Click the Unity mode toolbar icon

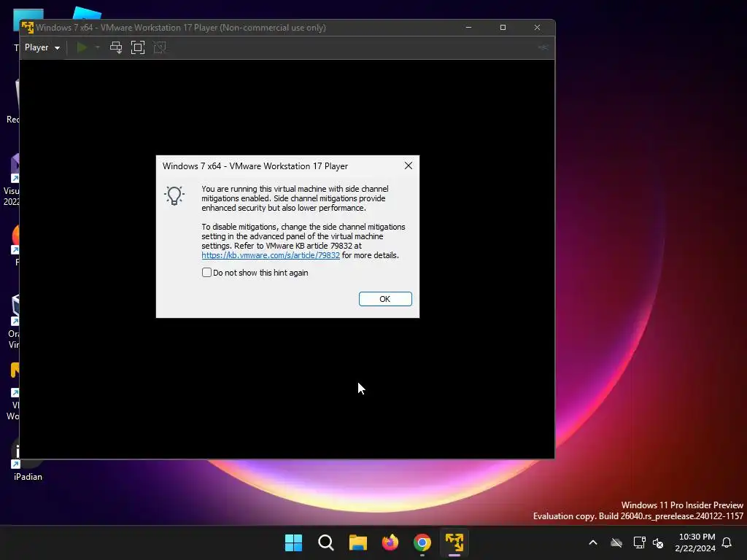click(159, 47)
